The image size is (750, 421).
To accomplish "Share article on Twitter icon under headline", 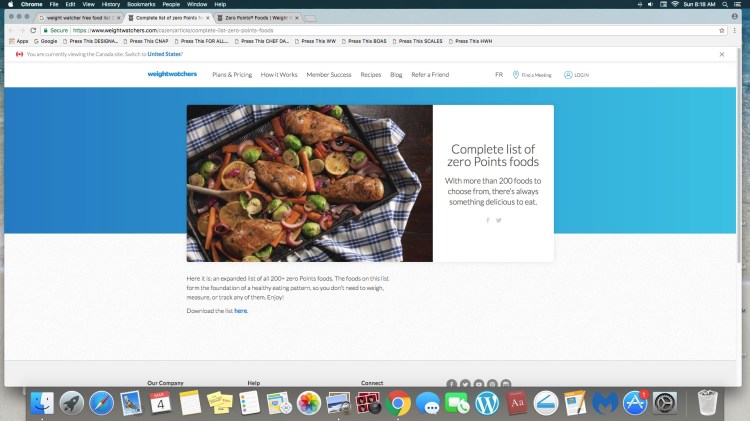I will pyautogui.click(x=498, y=220).
